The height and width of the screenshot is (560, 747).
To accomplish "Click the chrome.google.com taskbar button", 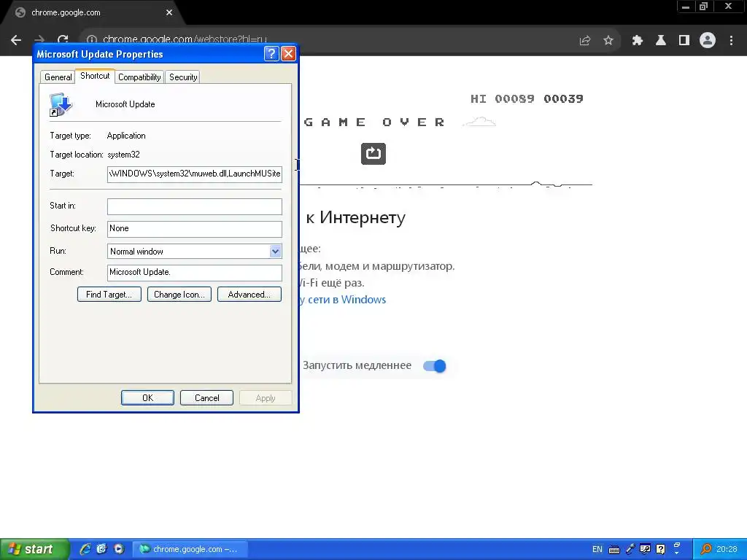I will coord(190,549).
